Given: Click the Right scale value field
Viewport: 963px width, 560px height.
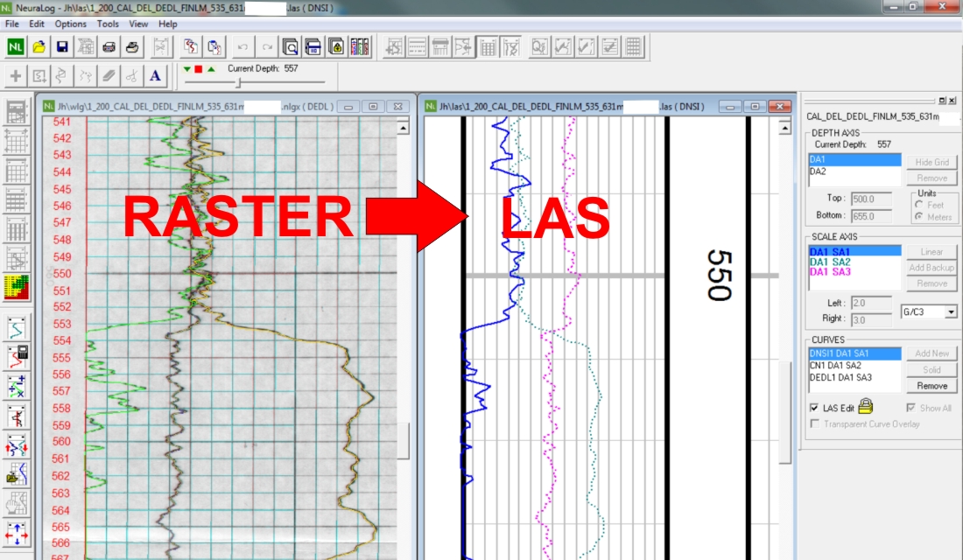Looking at the screenshot, I should pos(871,320).
